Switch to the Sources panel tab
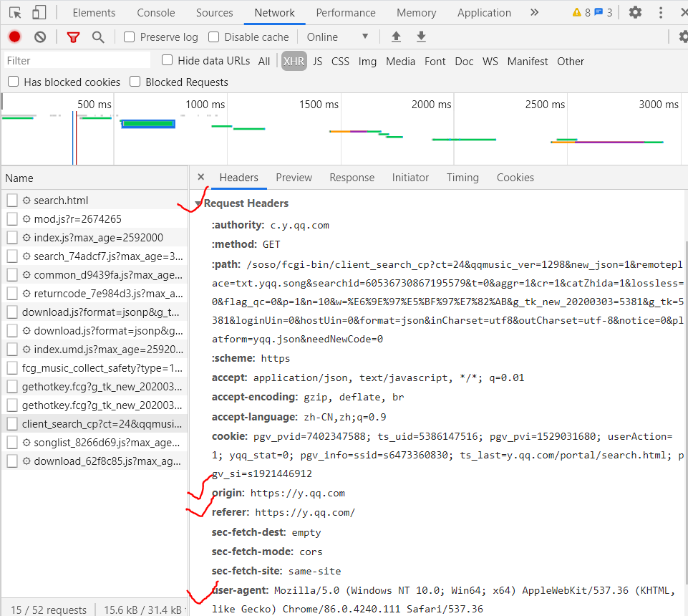This screenshot has width=688, height=616. click(x=214, y=13)
